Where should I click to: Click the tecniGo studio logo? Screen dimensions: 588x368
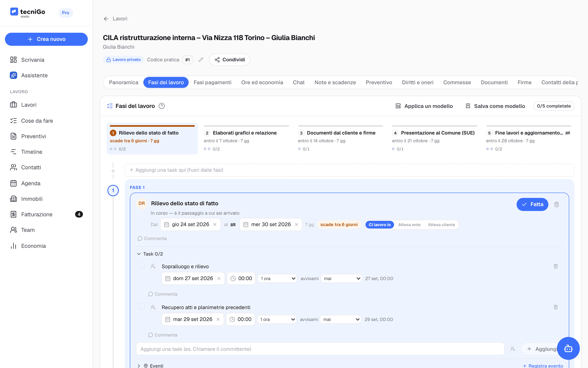[27, 12]
